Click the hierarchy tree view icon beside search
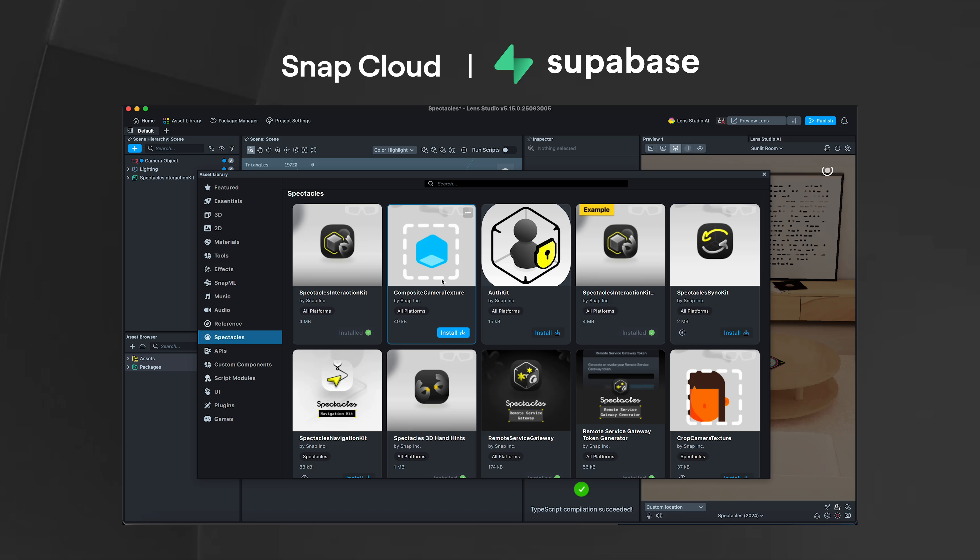 coord(211,148)
